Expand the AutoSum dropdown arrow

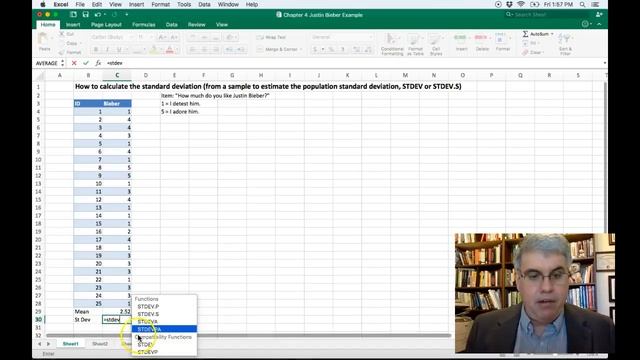[x=552, y=34]
